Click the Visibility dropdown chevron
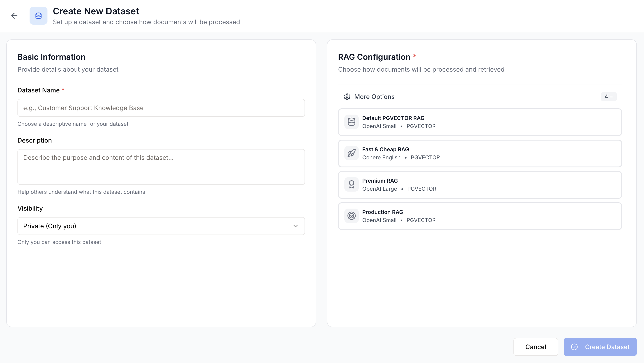The image size is (644, 363). pos(296,226)
